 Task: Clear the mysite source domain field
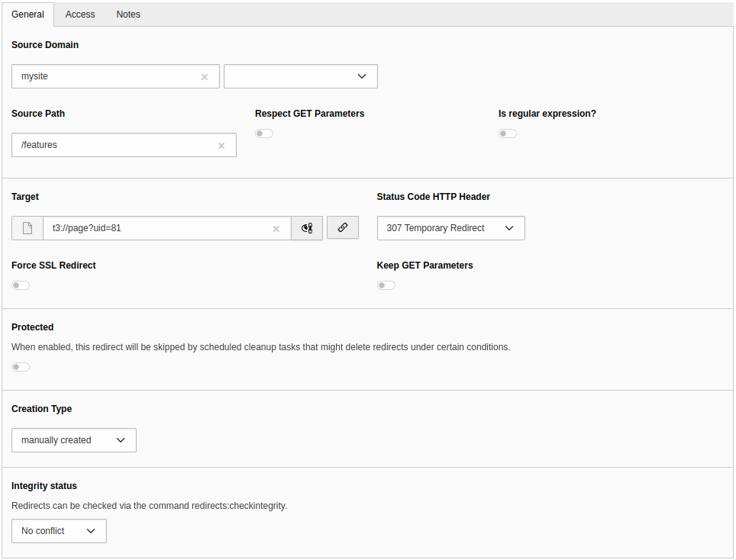(205, 77)
